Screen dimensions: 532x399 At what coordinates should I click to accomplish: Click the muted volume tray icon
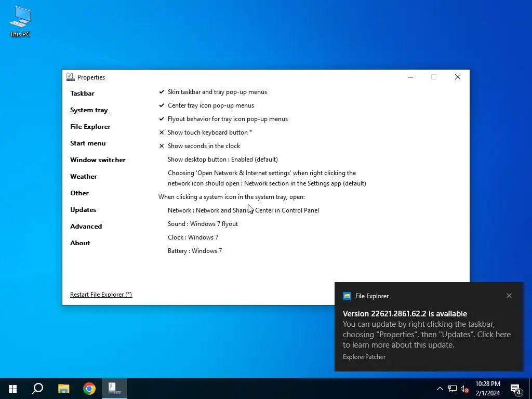[x=464, y=389]
